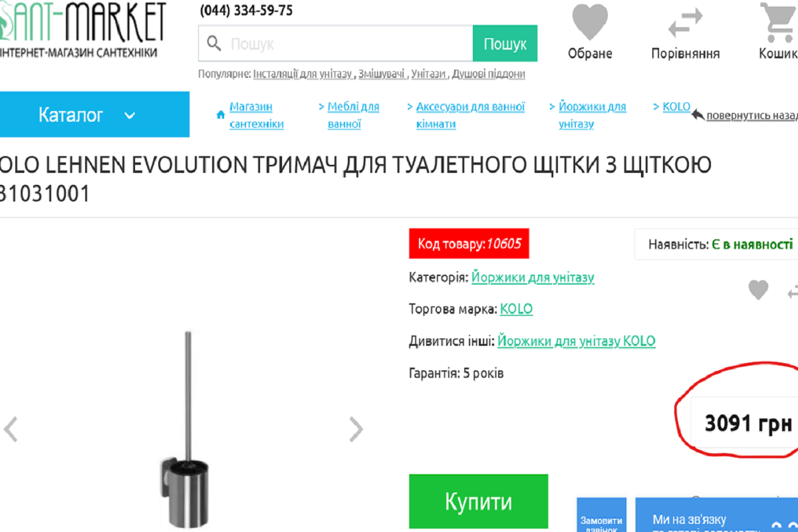Focus the Пошук search input field
The height and width of the screenshot is (532, 798).
336,44
